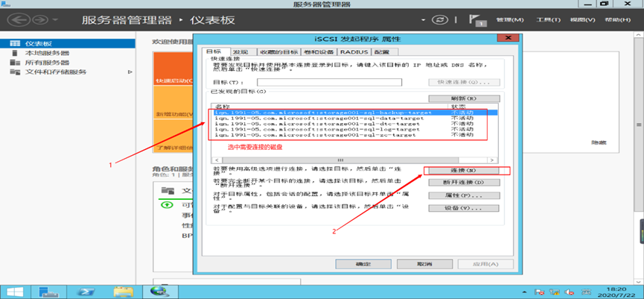This screenshot has height=299, width=644.
Task: Click the 属性(P)... button
Action: tap(464, 195)
